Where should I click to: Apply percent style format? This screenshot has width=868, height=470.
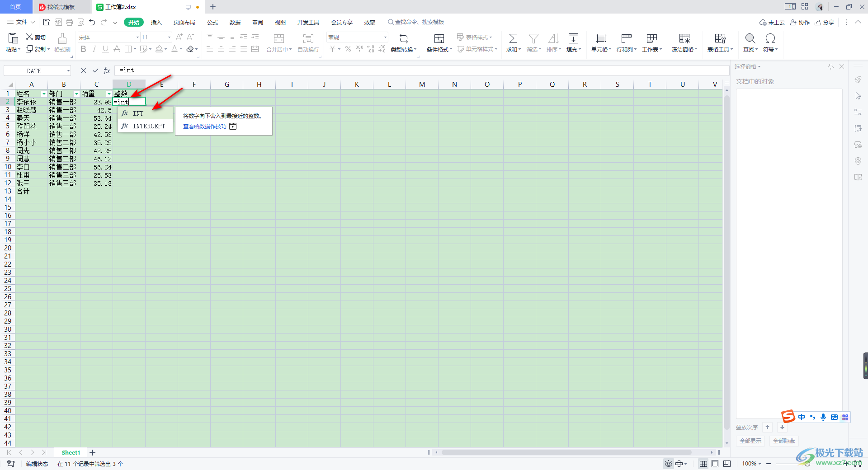pos(348,49)
